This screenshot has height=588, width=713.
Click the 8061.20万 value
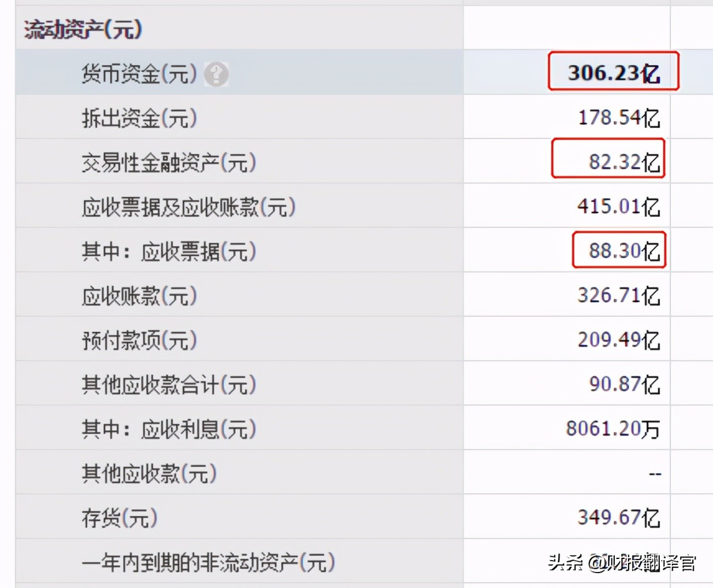pyautogui.click(x=613, y=428)
